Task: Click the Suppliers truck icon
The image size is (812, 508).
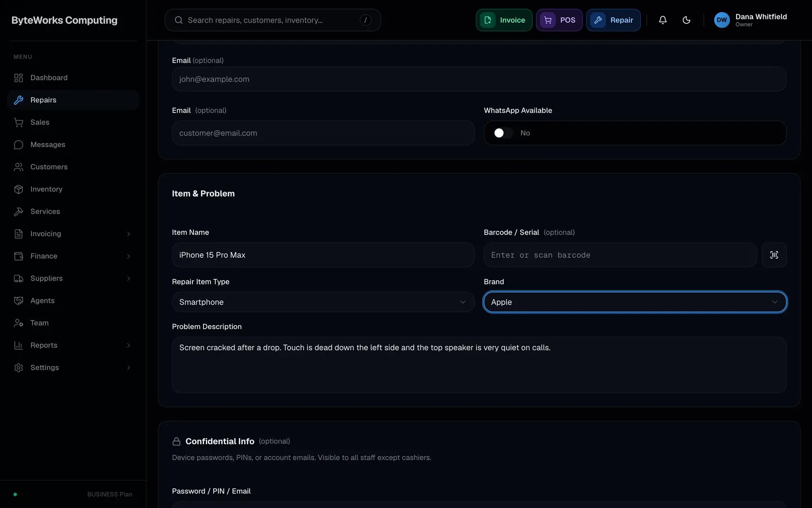Action: coord(19,278)
